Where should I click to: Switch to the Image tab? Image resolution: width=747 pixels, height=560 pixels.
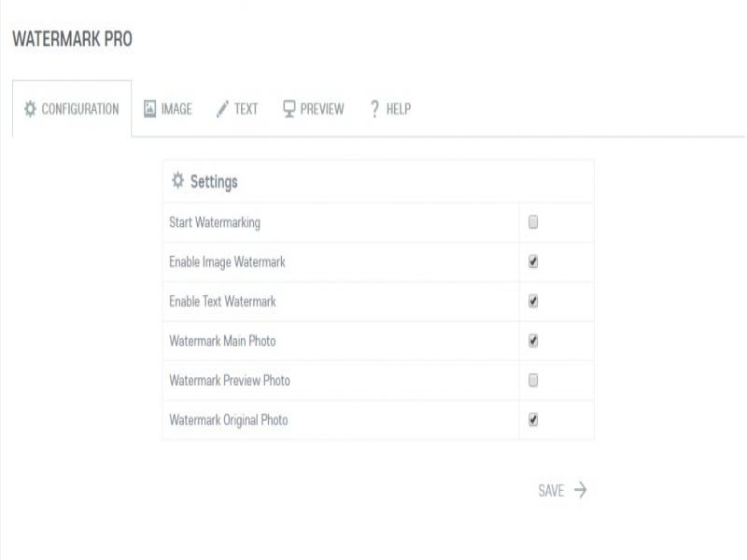click(x=176, y=109)
